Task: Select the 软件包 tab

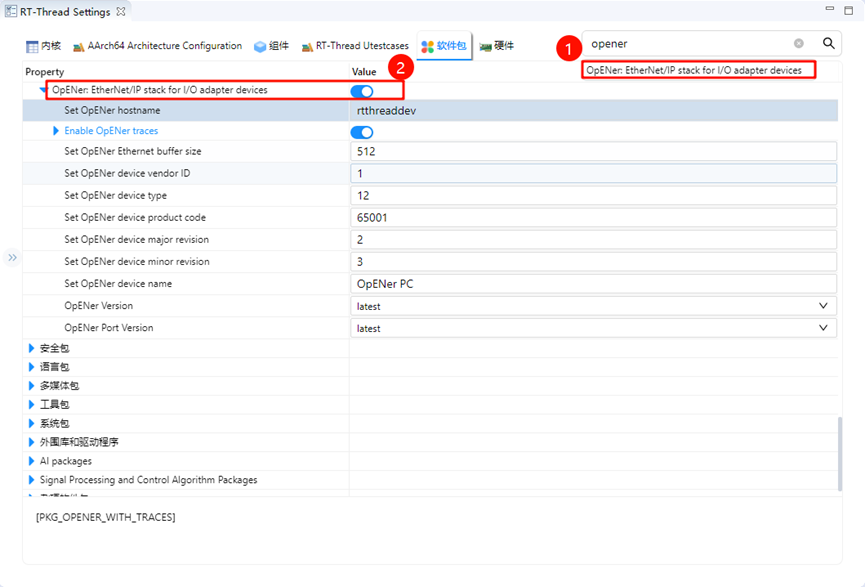Action: (x=444, y=46)
